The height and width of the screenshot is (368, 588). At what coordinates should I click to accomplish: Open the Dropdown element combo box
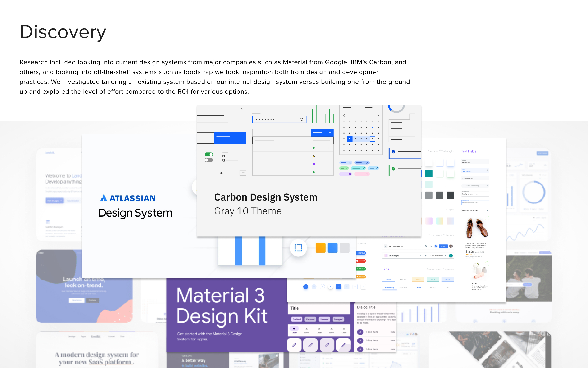438,256
